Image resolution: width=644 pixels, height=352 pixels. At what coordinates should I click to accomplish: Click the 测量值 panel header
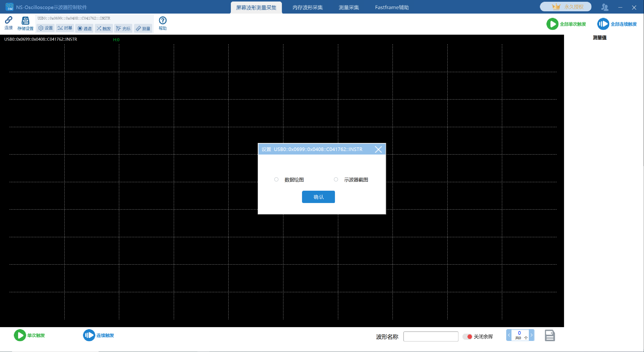pos(599,38)
